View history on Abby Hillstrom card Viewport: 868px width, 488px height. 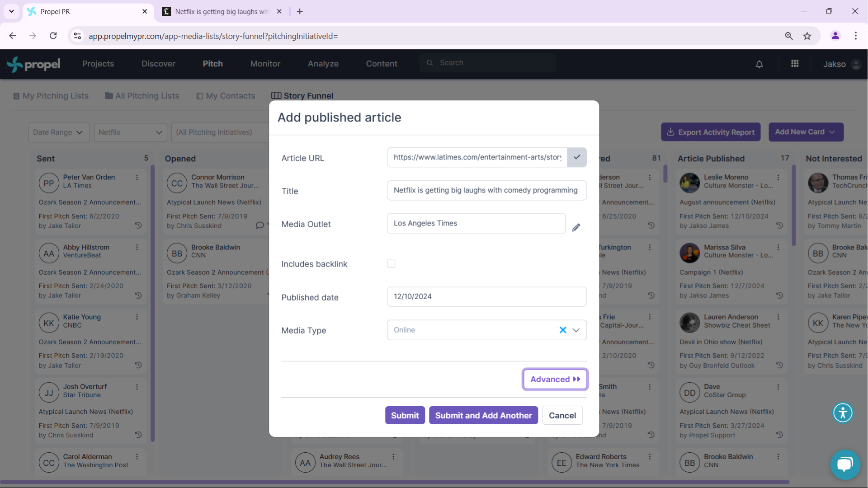138,295
